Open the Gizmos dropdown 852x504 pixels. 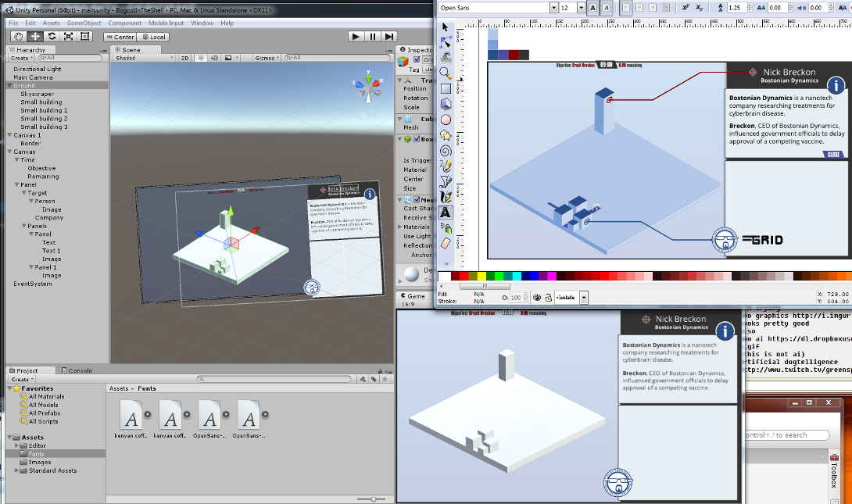(267, 58)
